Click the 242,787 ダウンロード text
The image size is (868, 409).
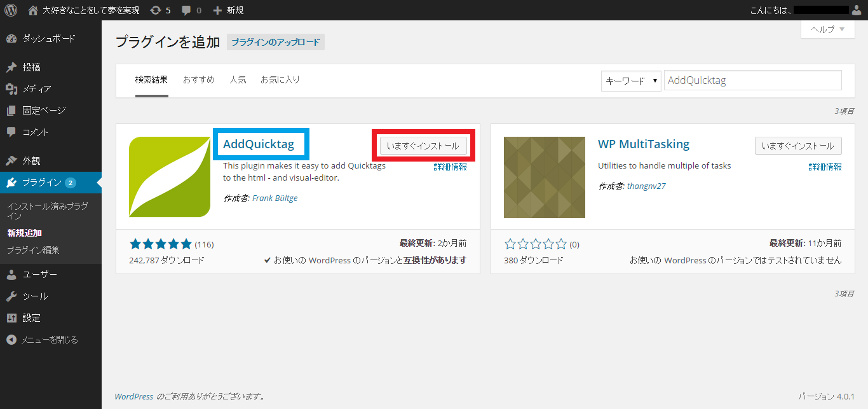point(166,260)
